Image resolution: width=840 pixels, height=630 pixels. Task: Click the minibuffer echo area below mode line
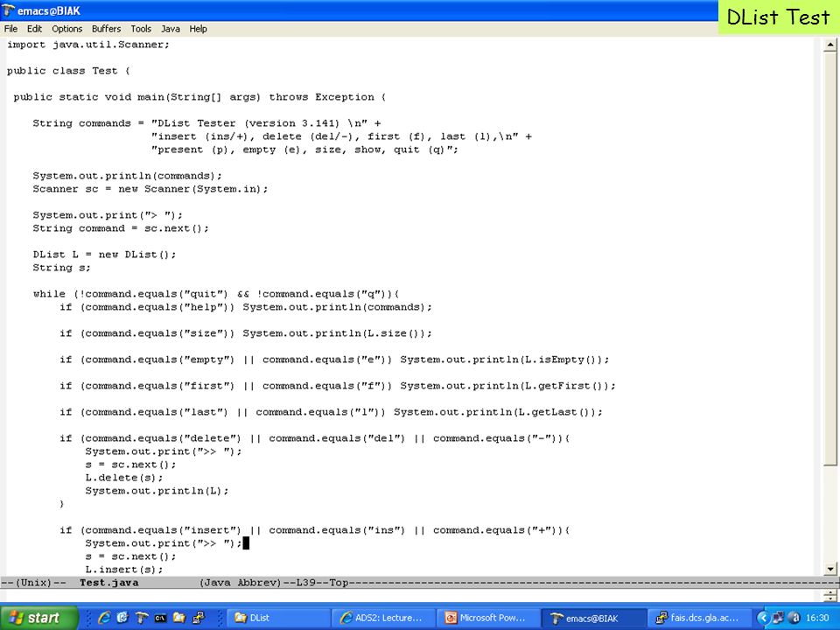coord(410,595)
